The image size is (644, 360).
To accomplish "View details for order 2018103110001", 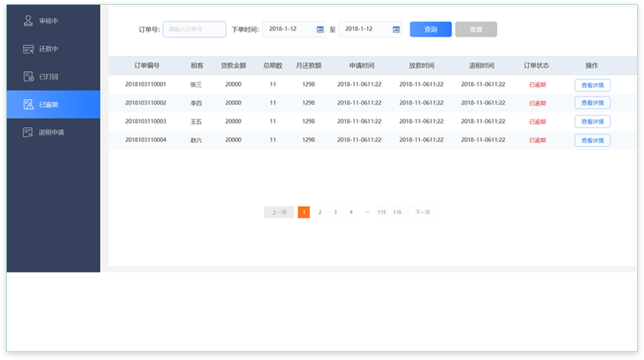I will point(592,85).
